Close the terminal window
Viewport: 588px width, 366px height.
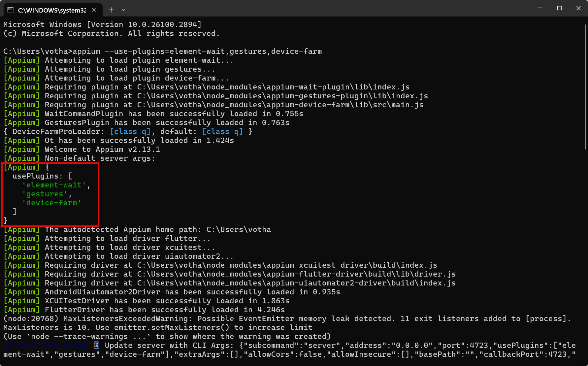click(578, 8)
